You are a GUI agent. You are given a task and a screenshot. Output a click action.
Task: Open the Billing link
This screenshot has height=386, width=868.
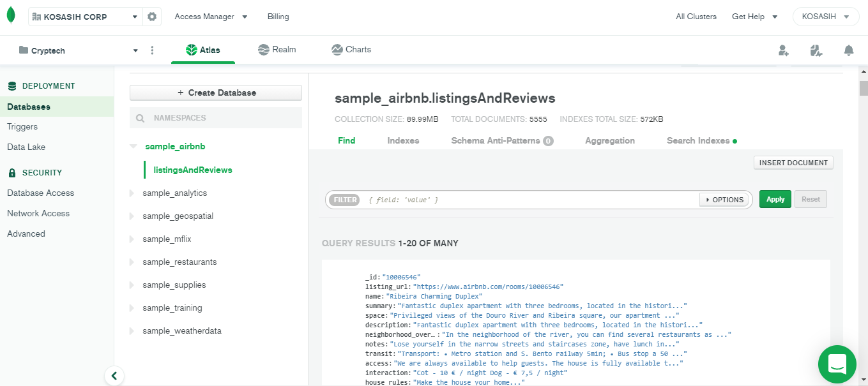pyautogui.click(x=278, y=17)
